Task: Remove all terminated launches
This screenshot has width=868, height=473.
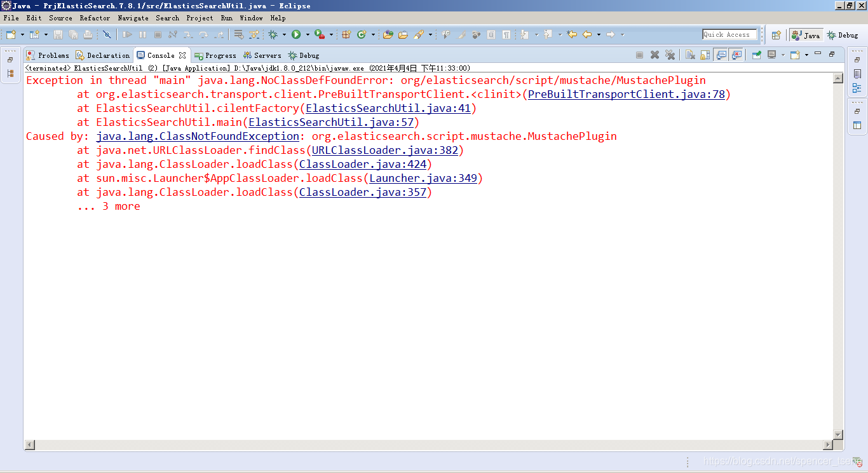Action: (670, 55)
